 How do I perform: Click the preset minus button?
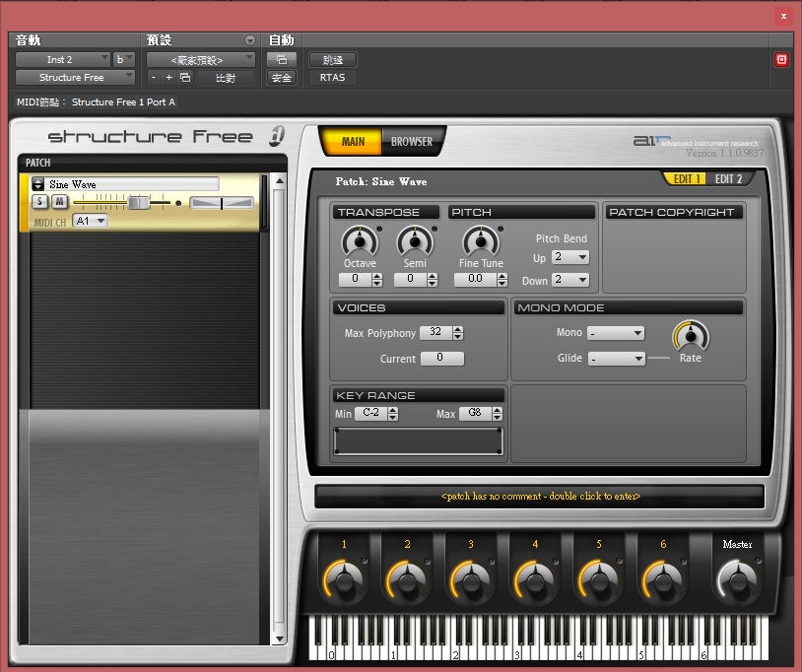pyautogui.click(x=154, y=78)
